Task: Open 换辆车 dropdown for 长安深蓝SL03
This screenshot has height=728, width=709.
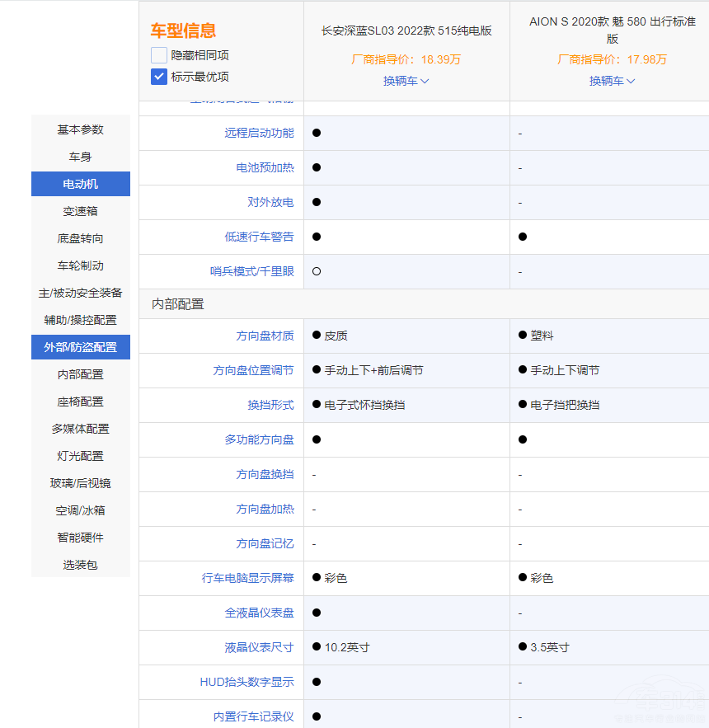Action: [406, 81]
